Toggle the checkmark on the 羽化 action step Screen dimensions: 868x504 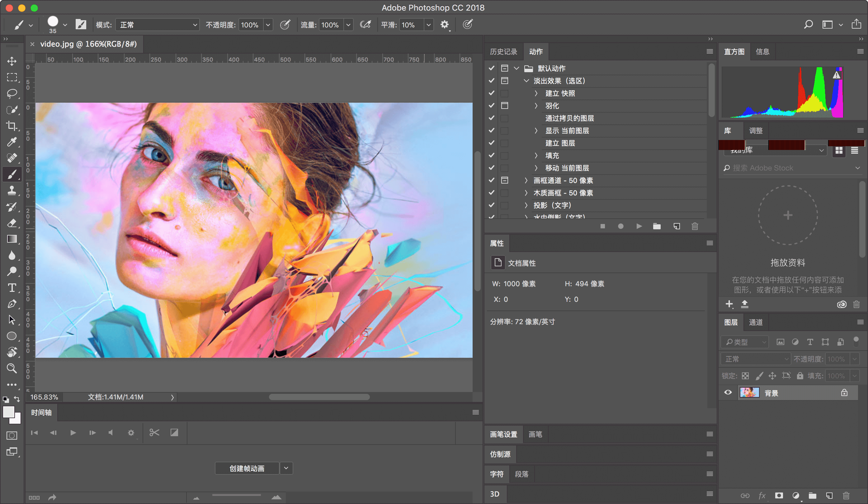coord(492,106)
